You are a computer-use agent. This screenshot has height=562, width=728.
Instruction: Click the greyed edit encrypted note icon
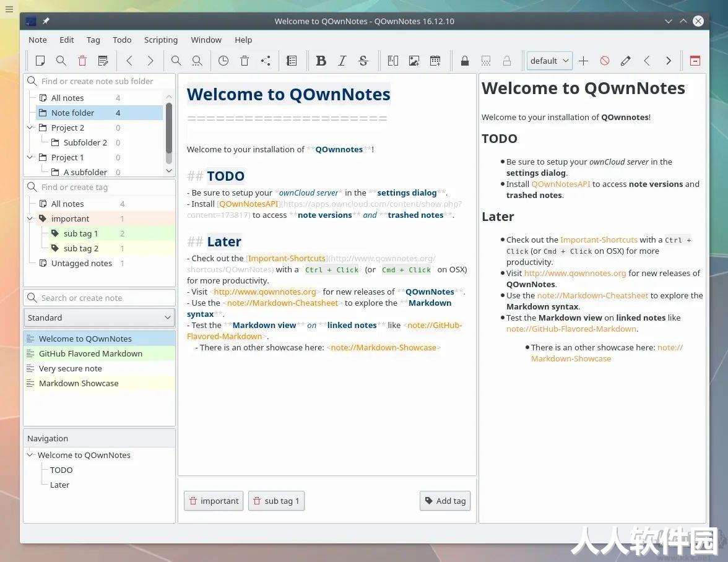[485, 61]
